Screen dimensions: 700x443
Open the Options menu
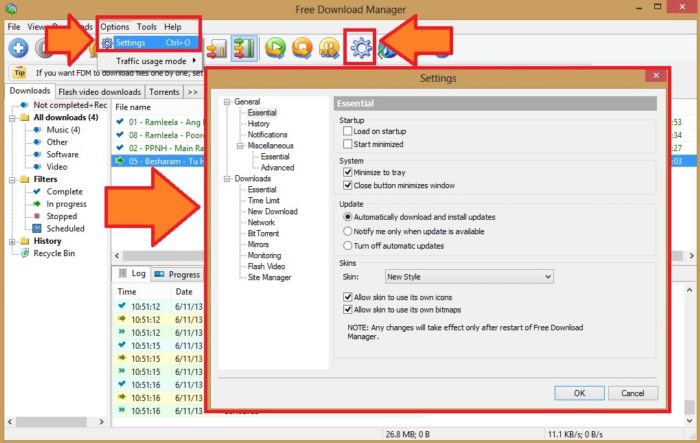click(x=115, y=27)
